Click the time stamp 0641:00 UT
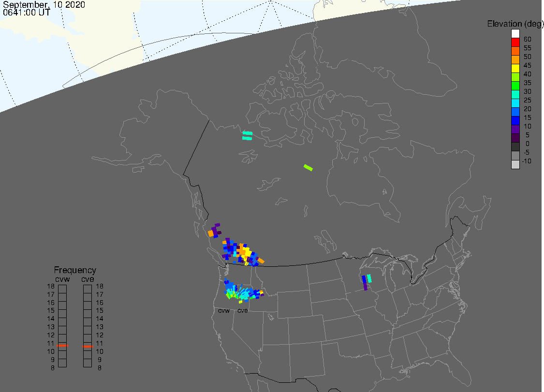The image size is (544, 392). click(27, 12)
